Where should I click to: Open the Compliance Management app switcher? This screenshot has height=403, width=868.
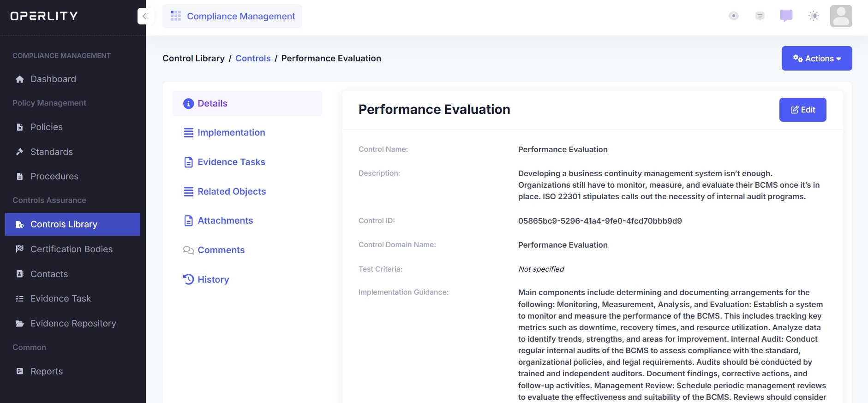pos(233,16)
